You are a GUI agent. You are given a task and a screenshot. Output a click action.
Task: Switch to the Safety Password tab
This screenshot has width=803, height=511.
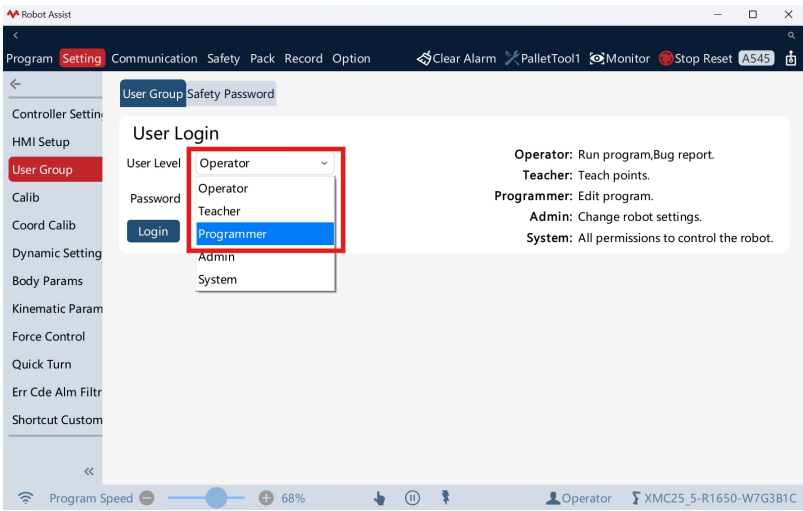(x=231, y=94)
